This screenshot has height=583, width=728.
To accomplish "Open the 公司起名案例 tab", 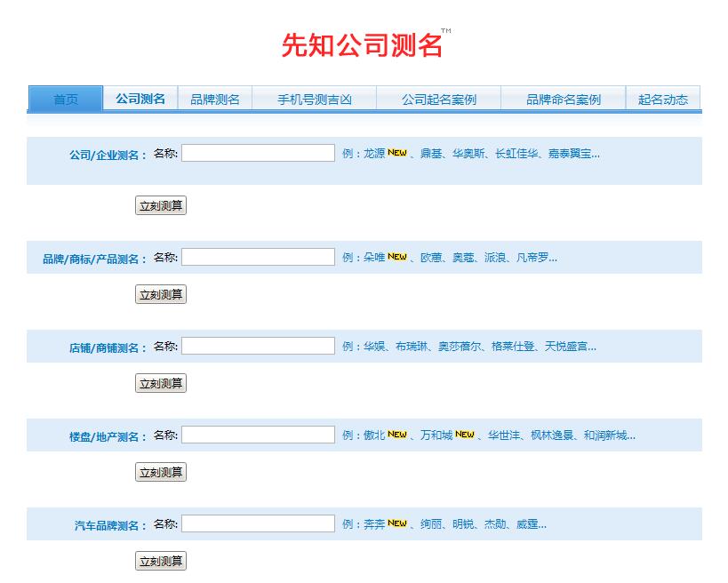I will [439, 99].
